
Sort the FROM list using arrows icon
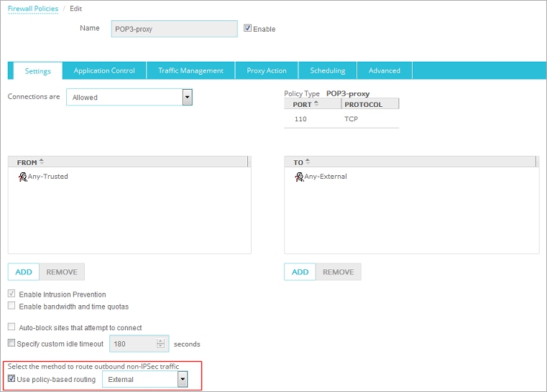[42, 162]
